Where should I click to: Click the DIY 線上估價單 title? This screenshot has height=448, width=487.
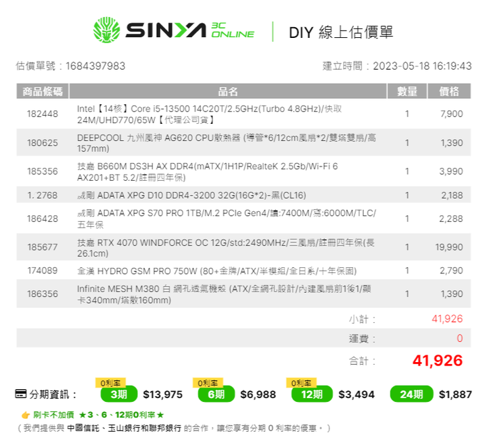point(341,32)
